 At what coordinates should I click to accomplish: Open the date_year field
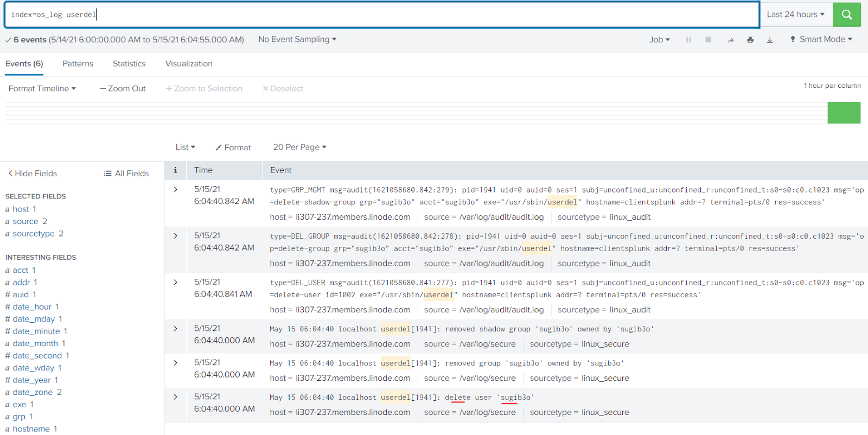31,380
